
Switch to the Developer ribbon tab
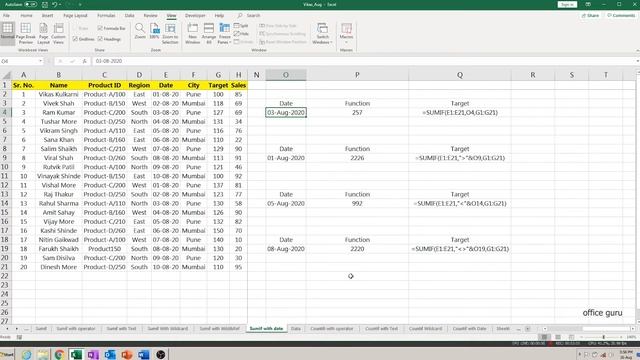point(195,16)
